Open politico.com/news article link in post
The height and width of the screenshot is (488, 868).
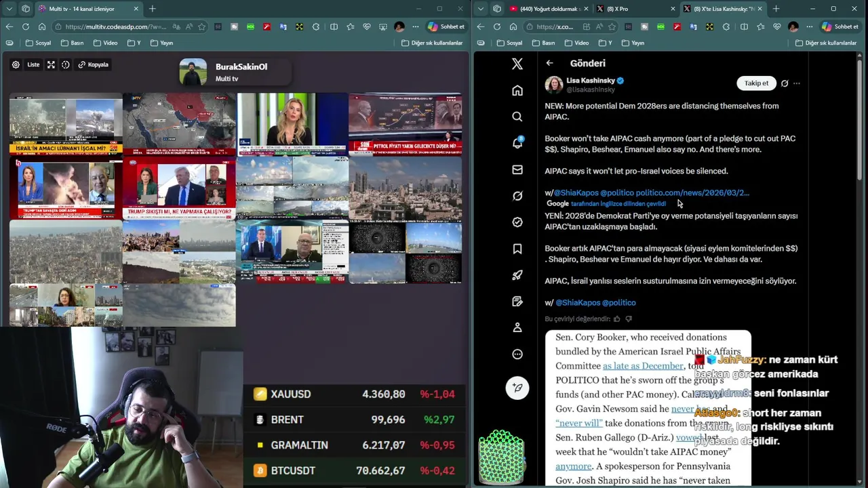[692, 192]
